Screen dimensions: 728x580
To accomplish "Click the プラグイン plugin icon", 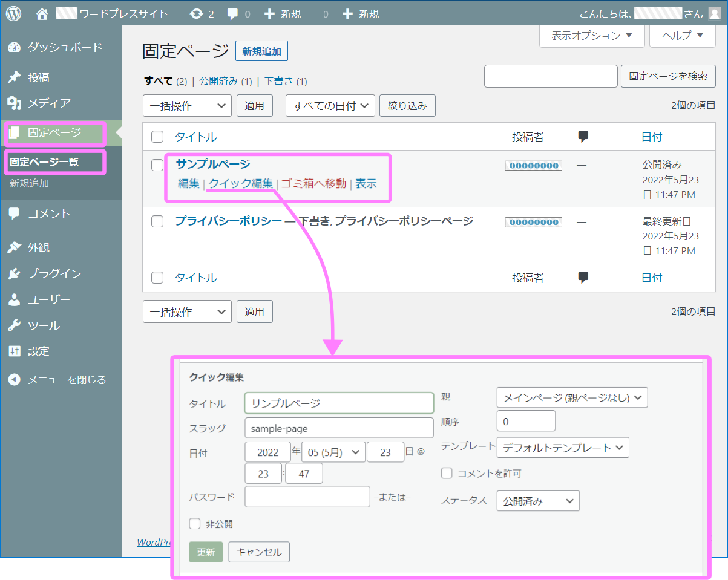I will (x=14, y=273).
